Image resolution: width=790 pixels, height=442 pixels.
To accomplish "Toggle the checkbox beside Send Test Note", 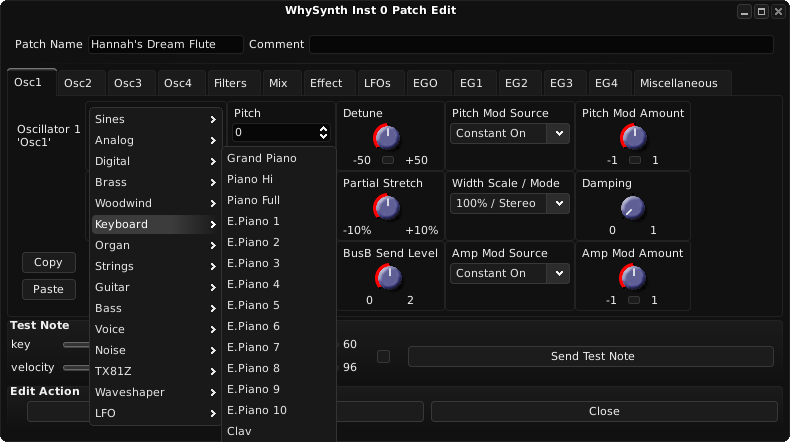I will (x=383, y=356).
